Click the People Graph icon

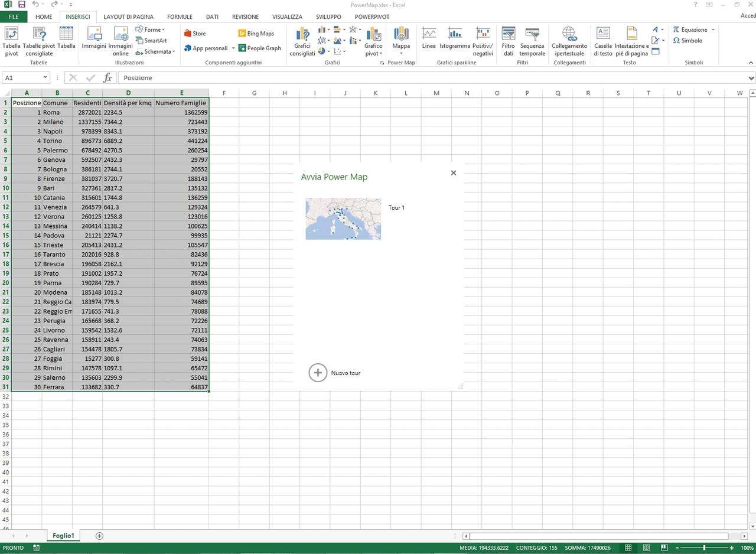click(x=259, y=48)
